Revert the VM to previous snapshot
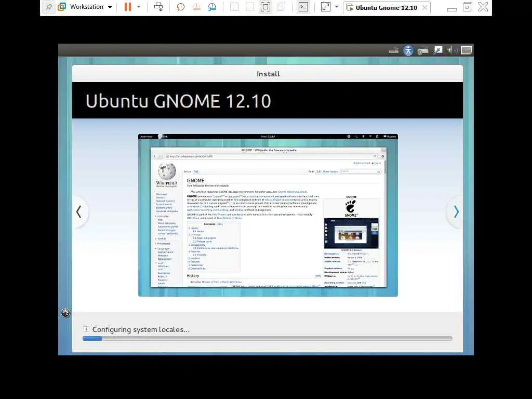 (196, 7)
